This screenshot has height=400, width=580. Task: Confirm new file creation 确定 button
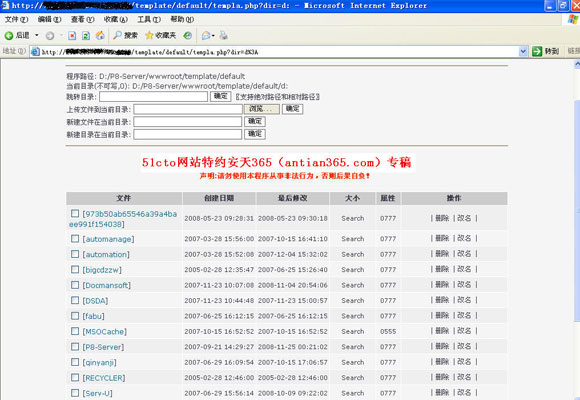pyautogui.click(x=255, y=122)
